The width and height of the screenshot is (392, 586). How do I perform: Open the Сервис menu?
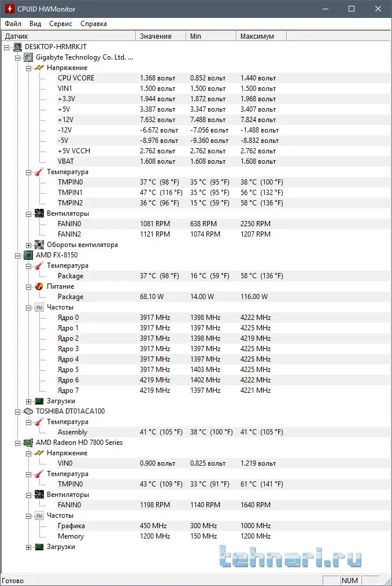pyautogui.click(x=61, y=24)
